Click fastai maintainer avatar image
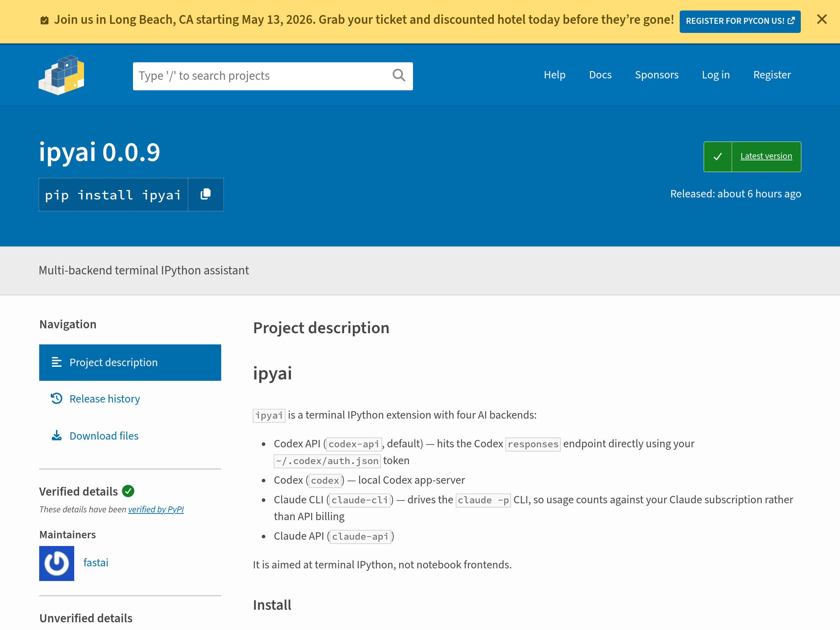The width and height of the screenshot is (840, 630). click(57, 563)
